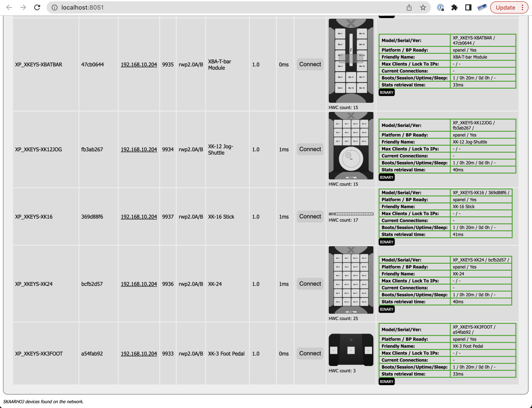This screenshot has width=532, height=408.
Task: Select the XP_XKEYS-XK16 model name
Action: (34, 217)
